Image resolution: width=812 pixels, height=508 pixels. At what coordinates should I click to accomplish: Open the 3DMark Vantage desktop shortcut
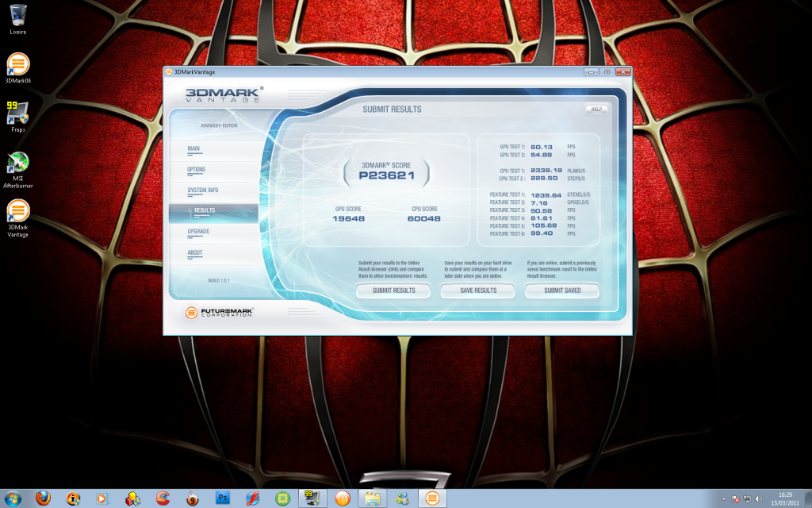point(18,219)
